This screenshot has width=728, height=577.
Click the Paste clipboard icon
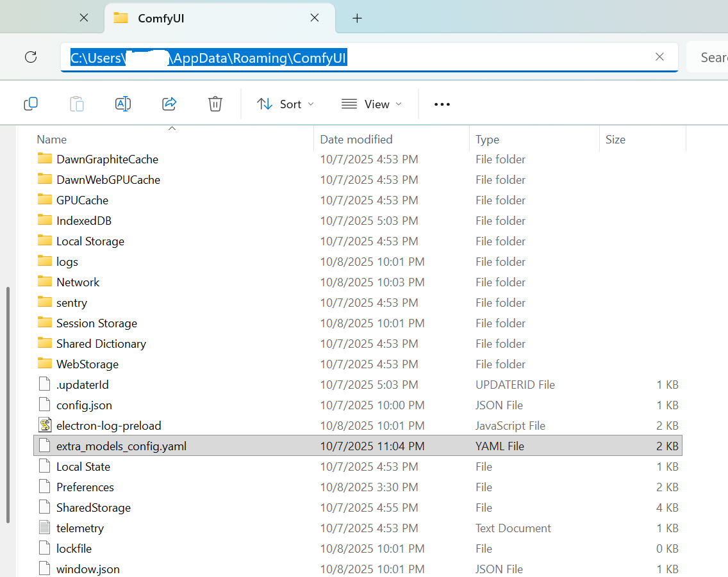pyautogui.click(x=77, y=104)
